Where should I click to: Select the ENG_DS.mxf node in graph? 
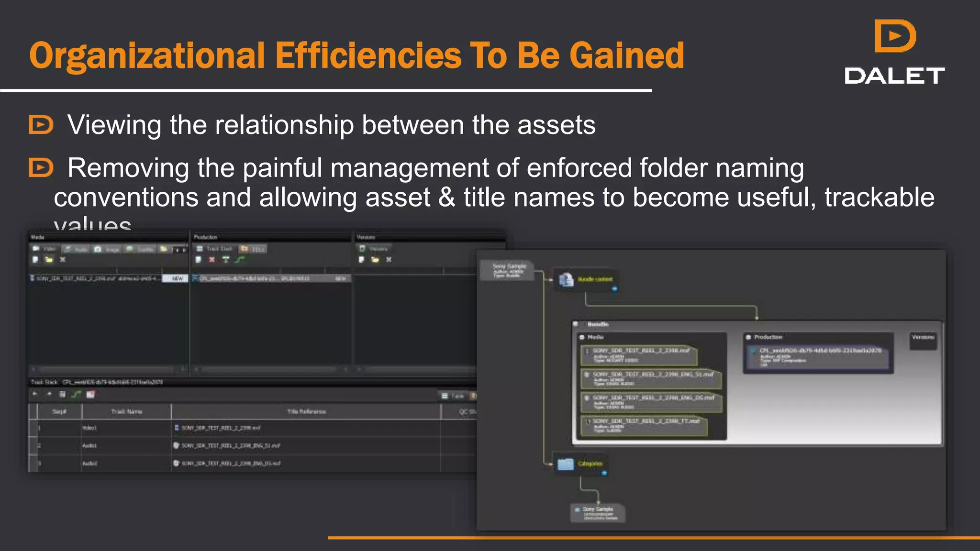tap(651, 402)
